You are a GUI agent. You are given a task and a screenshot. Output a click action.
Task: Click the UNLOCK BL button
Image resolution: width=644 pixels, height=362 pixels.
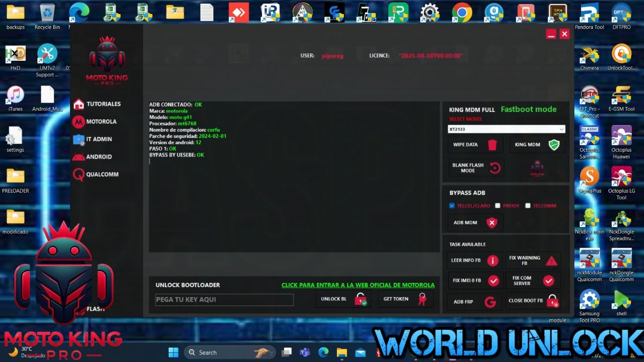click(344, 299)
